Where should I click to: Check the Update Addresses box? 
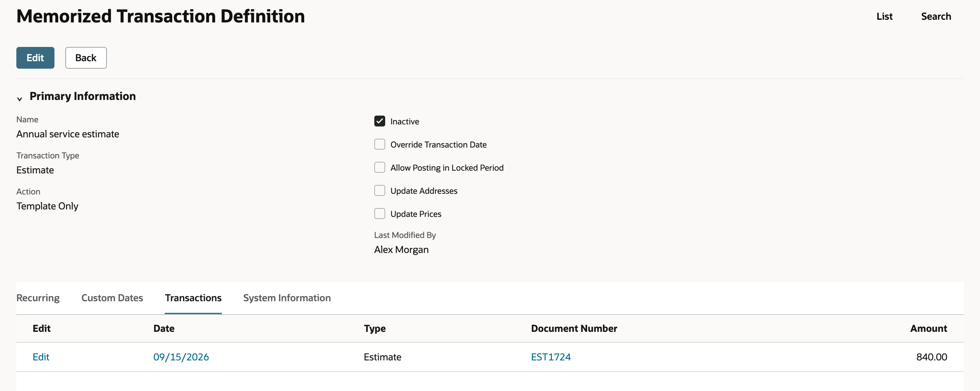[x=379, y=191]
